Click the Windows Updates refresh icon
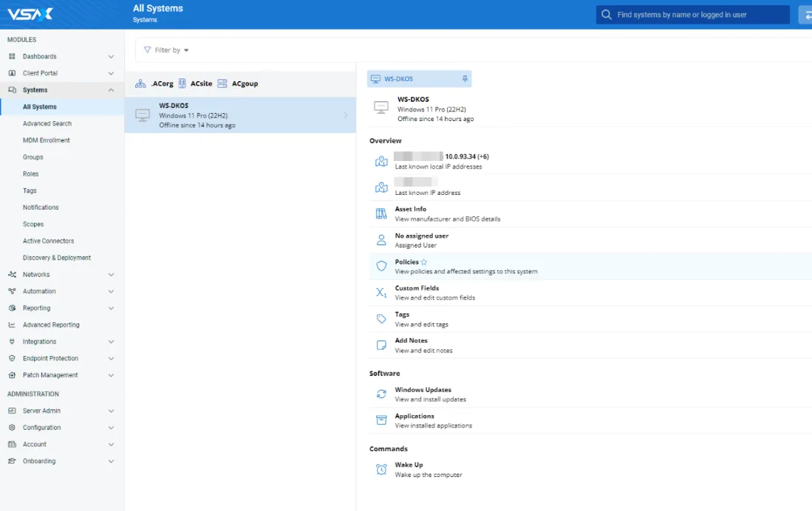Viewport: 812px width, 511px height. click(x=381, y=394)
